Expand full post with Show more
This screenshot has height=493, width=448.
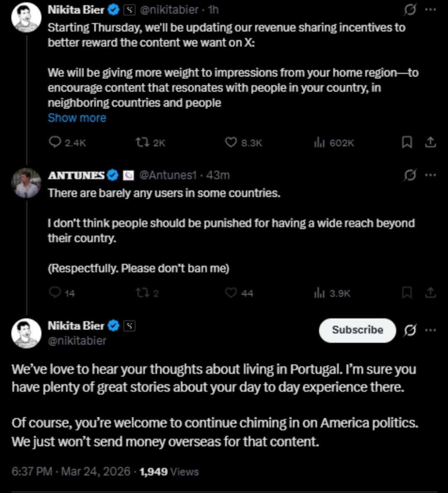77,118
